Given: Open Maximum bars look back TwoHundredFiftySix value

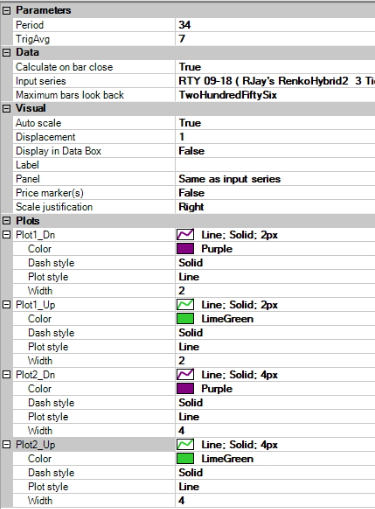Looking at the screenshot, I should [x=275, y=95].
